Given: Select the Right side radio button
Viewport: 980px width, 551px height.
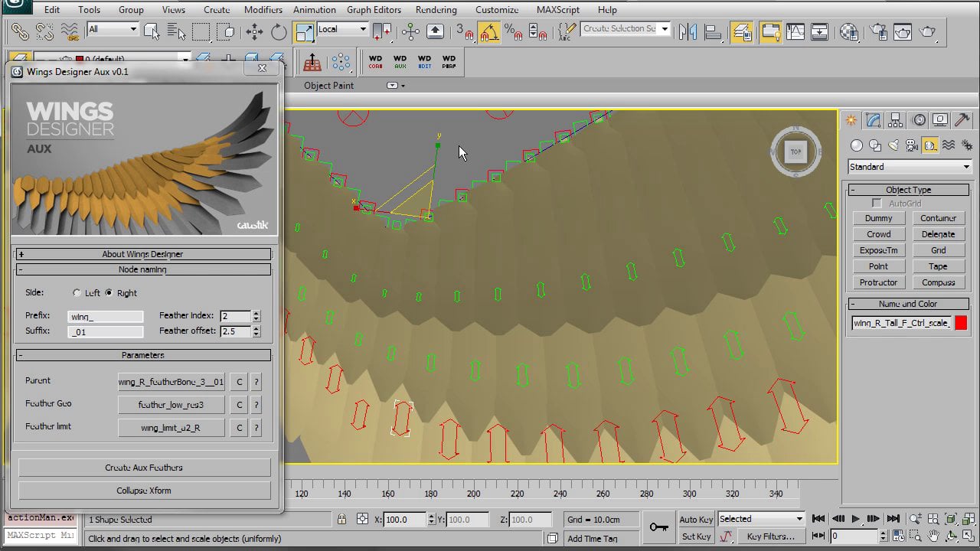Looking at the screenshot, I should [x=109, y=293].
